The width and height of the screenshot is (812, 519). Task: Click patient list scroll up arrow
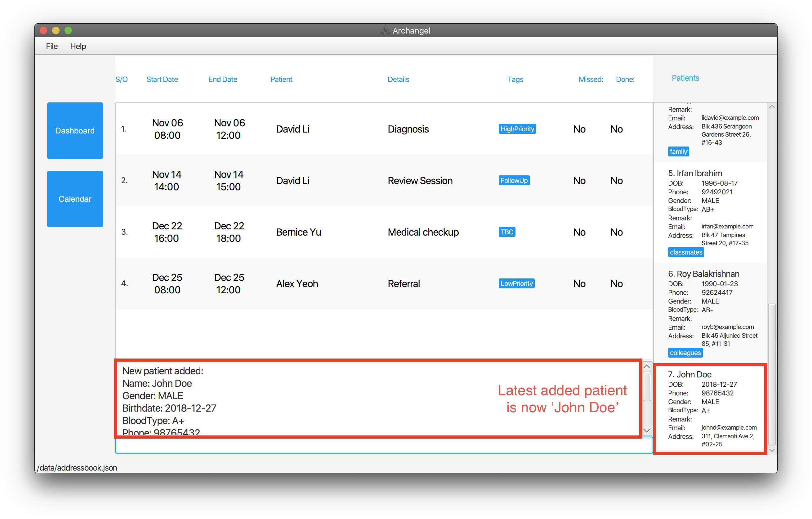click(772, 107)
